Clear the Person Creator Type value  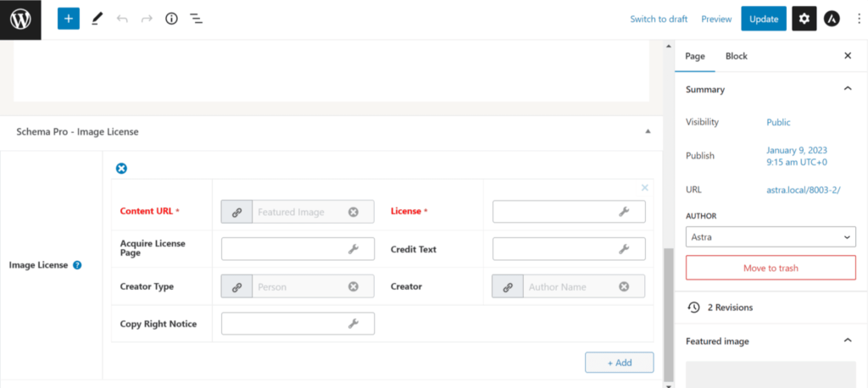353,287
